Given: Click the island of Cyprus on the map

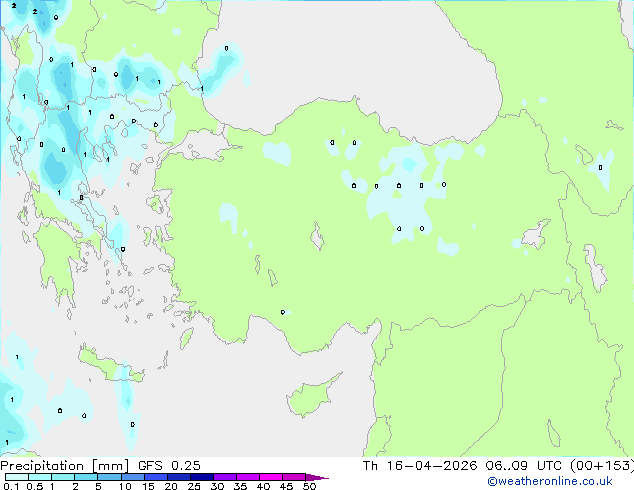Looking at the screenshot, I should pyautogui.click(x=312, y=396).
